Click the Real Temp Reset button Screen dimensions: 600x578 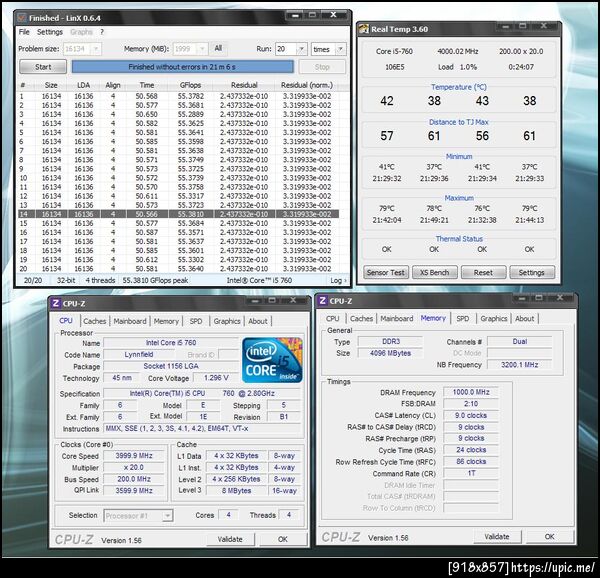483,272
